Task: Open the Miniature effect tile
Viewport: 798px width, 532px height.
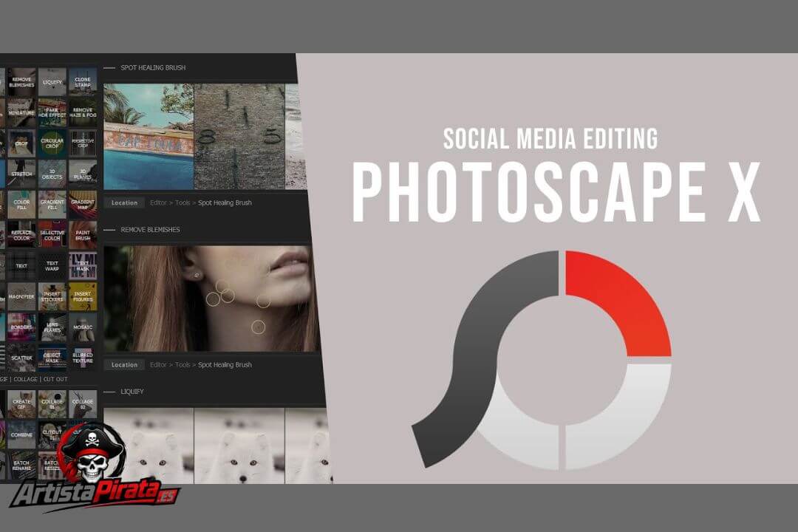Action: tap(21, 112)
